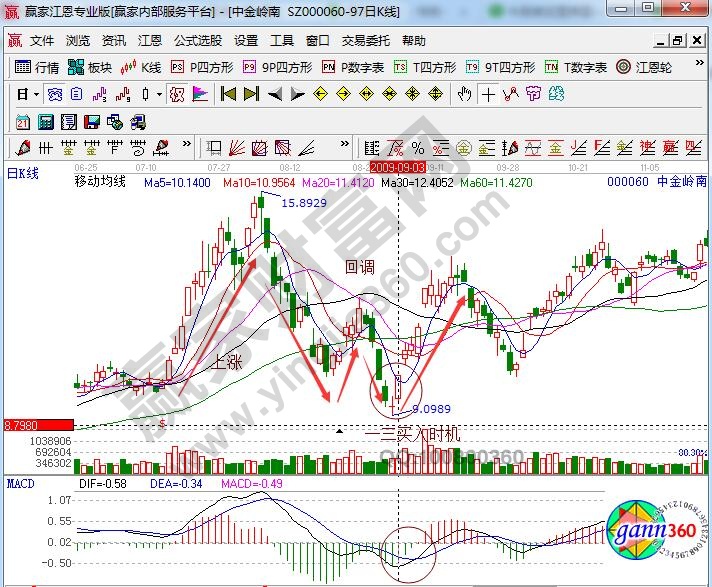Click the computer printer icon

tap(138, 122)
